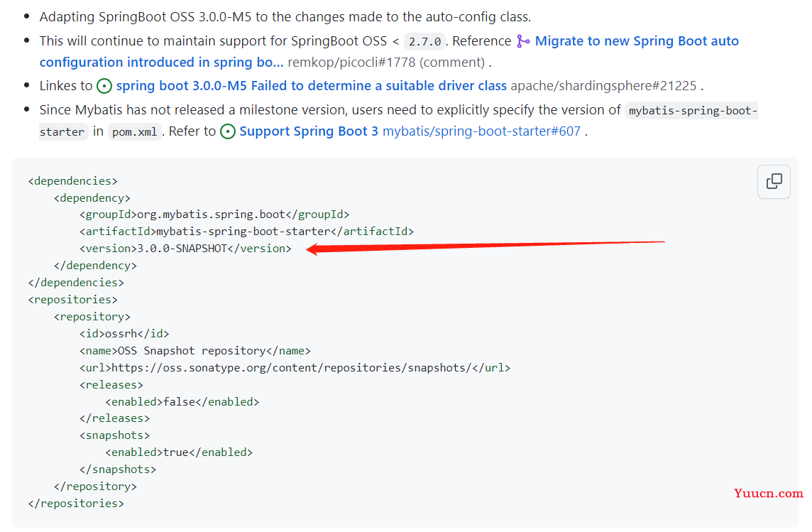
Task: Select the '<releases>' opening tag line
Action: click(x=111, y=385)
